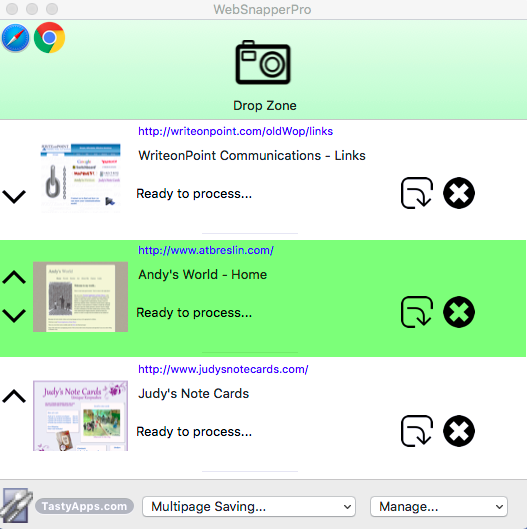Remove the WriteonPoint Communications entry
Viewport: 527px width, 529px height.
click(x=459, y=193)
